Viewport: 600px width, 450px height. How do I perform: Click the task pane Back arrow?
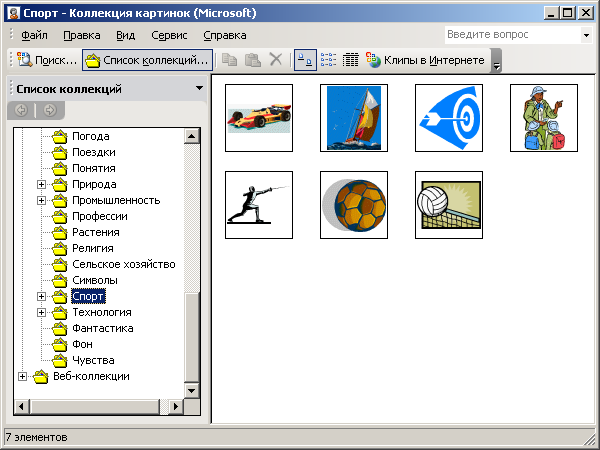[x=21, y=110]
